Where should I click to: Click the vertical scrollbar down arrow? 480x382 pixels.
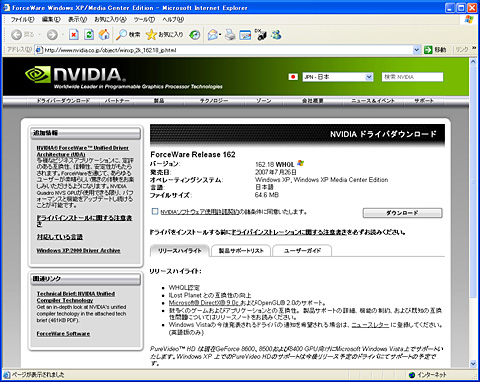point(473,364)
